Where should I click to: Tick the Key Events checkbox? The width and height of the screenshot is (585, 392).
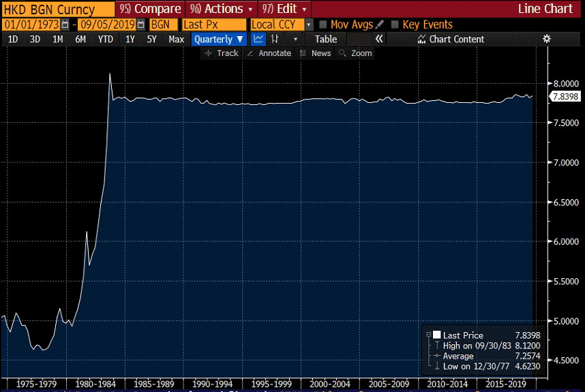coord(395,25)
